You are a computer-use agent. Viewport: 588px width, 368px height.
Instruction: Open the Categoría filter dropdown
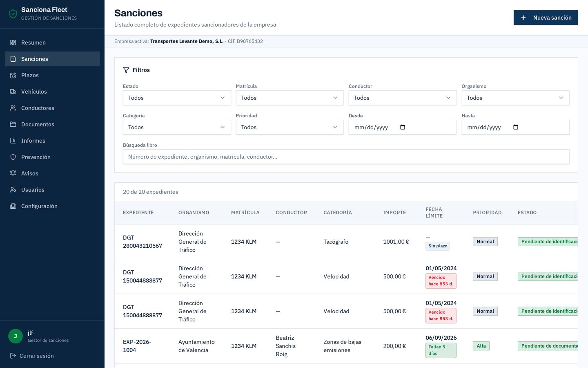click(177, 127)
